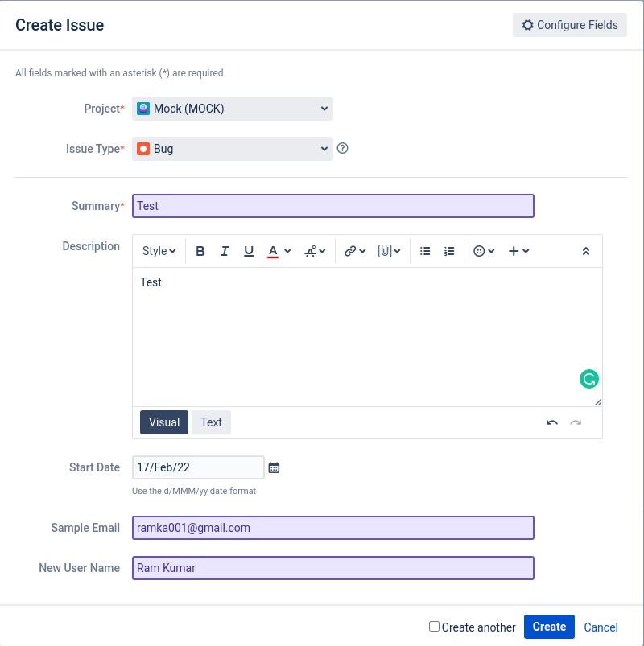Open the Project dropdown
Screen dimensions: 644x646
coord(233,109)
